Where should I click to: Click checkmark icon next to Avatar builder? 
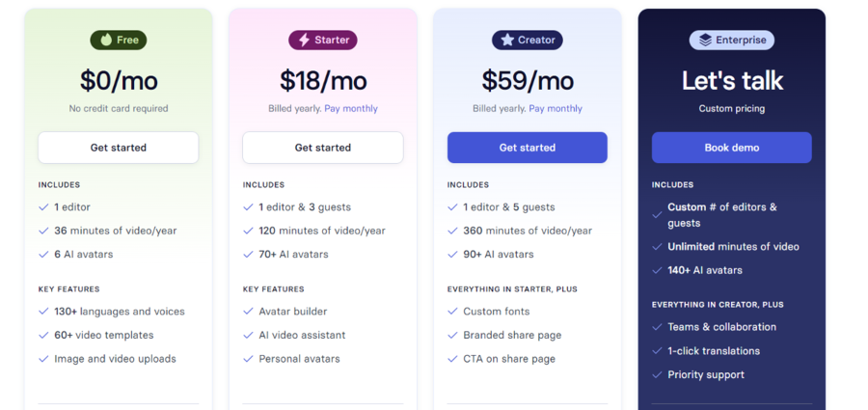(248, 312)
